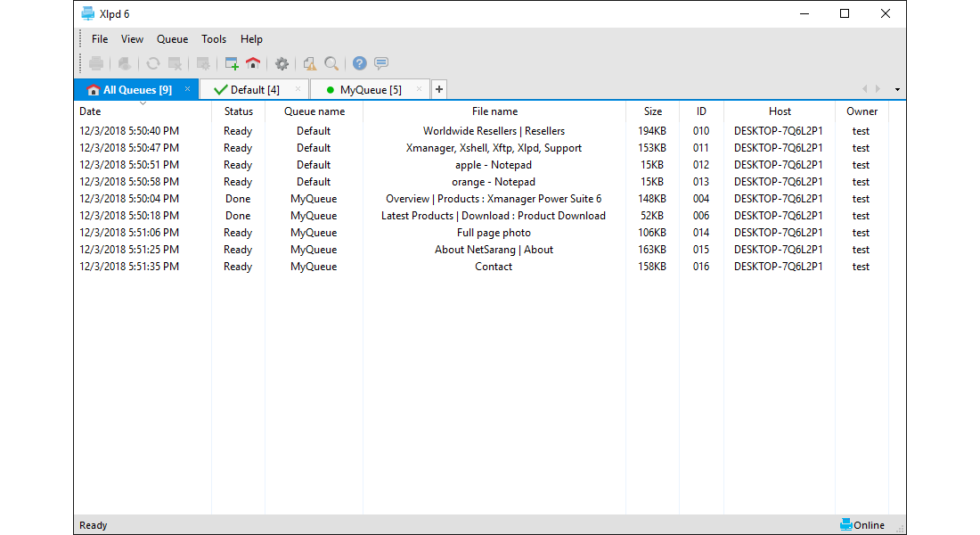Close the MyQueue [5] tab
980x535 pixels.
tap(420, 89)
